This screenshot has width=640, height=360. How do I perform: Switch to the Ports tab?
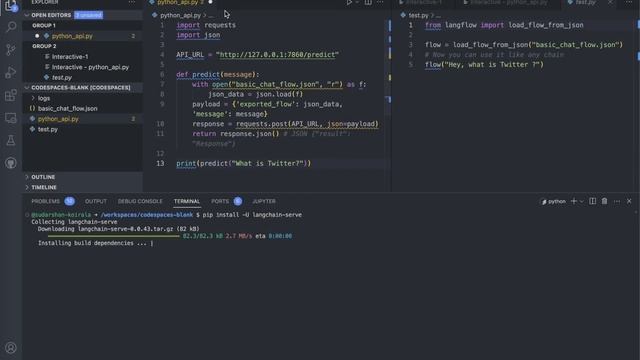220,201
